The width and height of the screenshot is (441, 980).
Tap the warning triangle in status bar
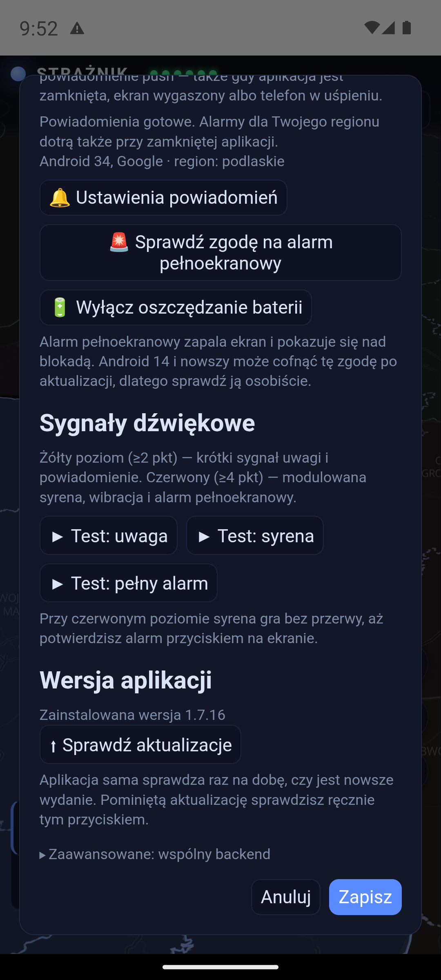point(77,29)
